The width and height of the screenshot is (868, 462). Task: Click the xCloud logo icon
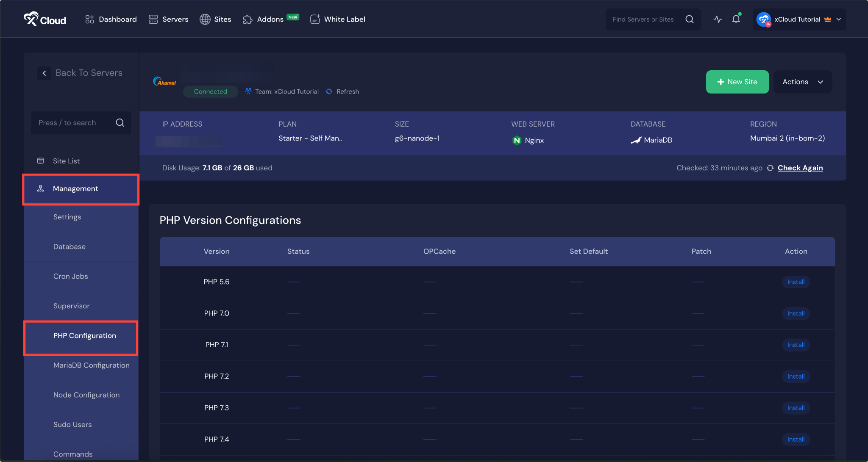click(31, 19)
